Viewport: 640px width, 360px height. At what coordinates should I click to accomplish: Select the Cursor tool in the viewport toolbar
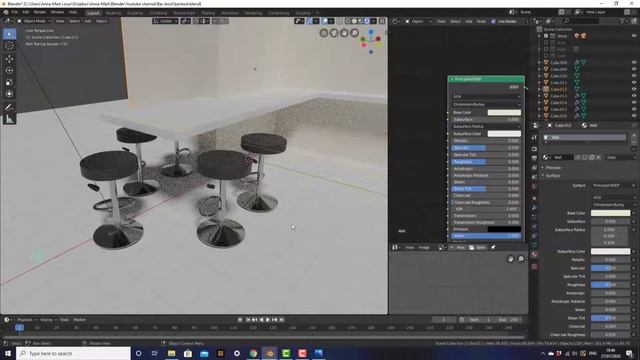pyautogui.click(x=9, y=46)
